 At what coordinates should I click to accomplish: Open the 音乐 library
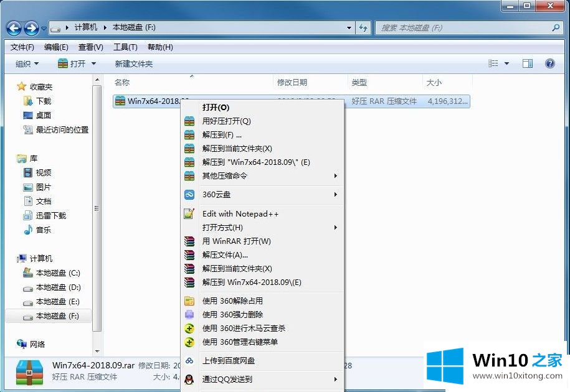click(x=37, y=230)
